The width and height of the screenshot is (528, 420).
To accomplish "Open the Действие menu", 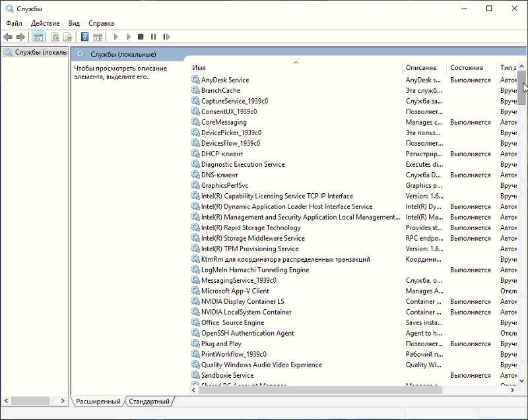I will (x=45, y=23).
